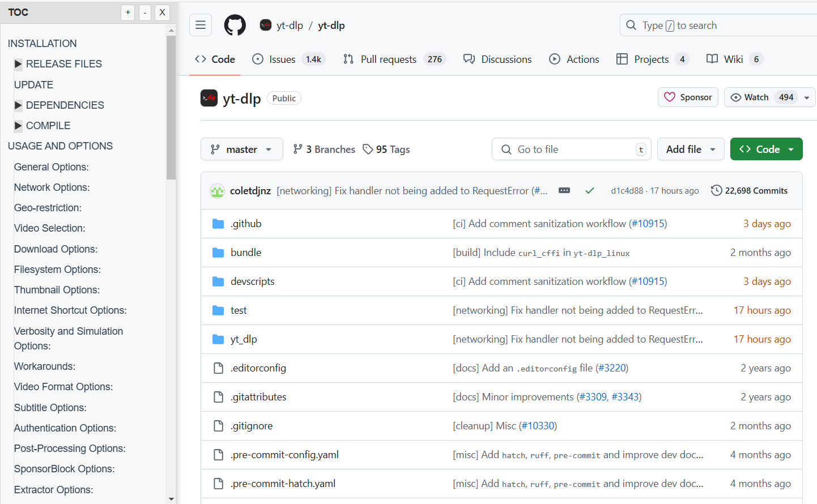The image size is (817, 504).
Task: Click the devscripts folder icon
Action: (x=218, y=281)
